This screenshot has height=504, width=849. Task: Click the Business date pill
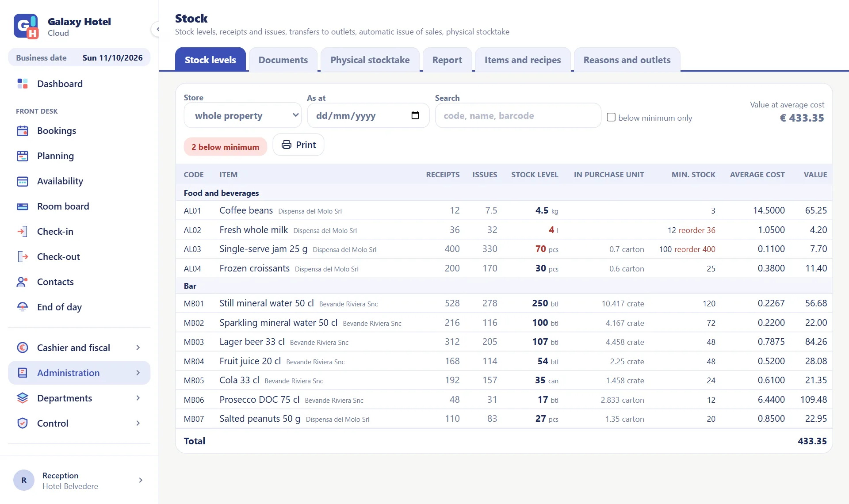coord(79,57)
